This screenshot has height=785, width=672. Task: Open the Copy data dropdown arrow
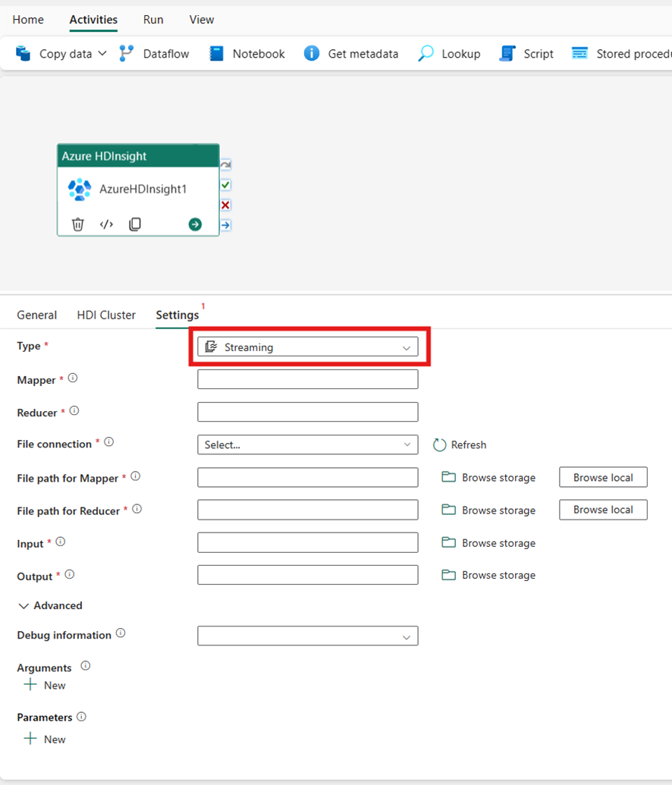coord(102,53)
